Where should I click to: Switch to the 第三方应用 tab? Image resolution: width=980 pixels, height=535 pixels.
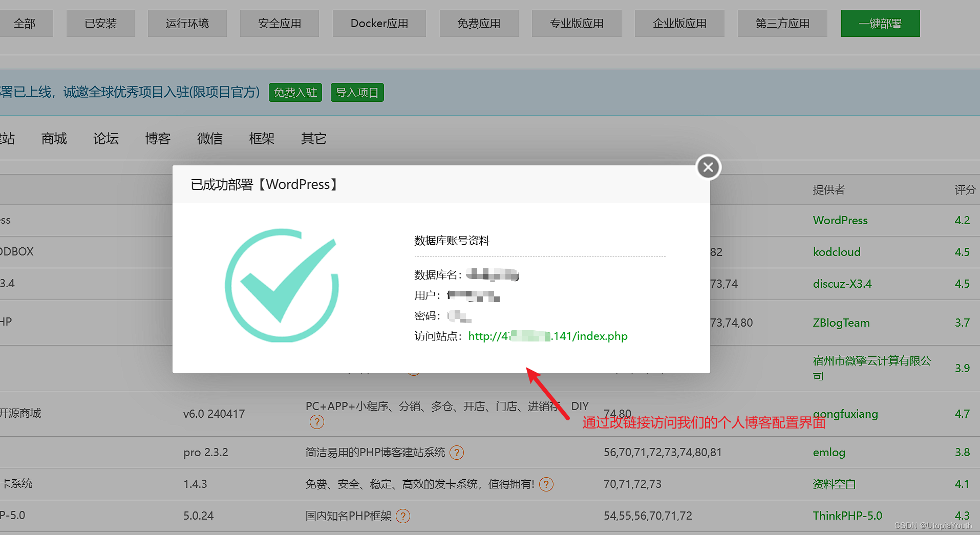[x=782, y=23]
